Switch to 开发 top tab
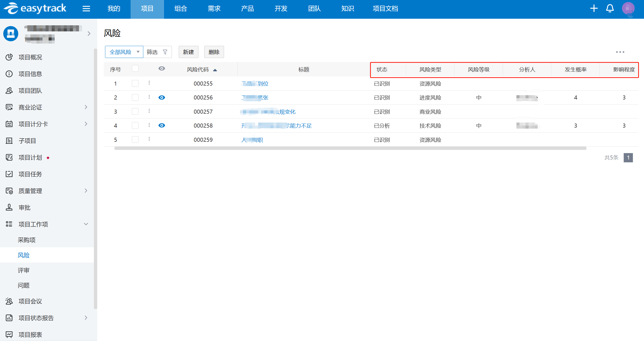644x341 pixels. [281, 9]
